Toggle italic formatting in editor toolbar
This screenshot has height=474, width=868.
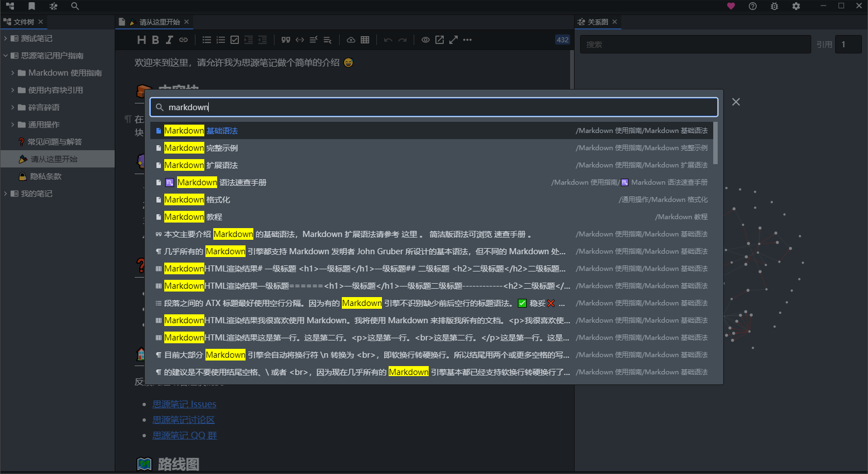pyautogui.click(x=169, y=39)
